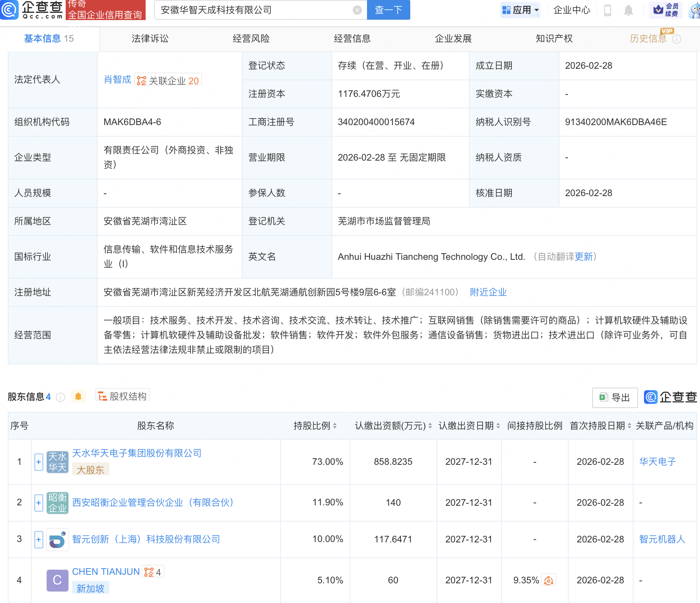Click the info icon beside 股东信息
700x603 pixels.
[x=60, y=397]
